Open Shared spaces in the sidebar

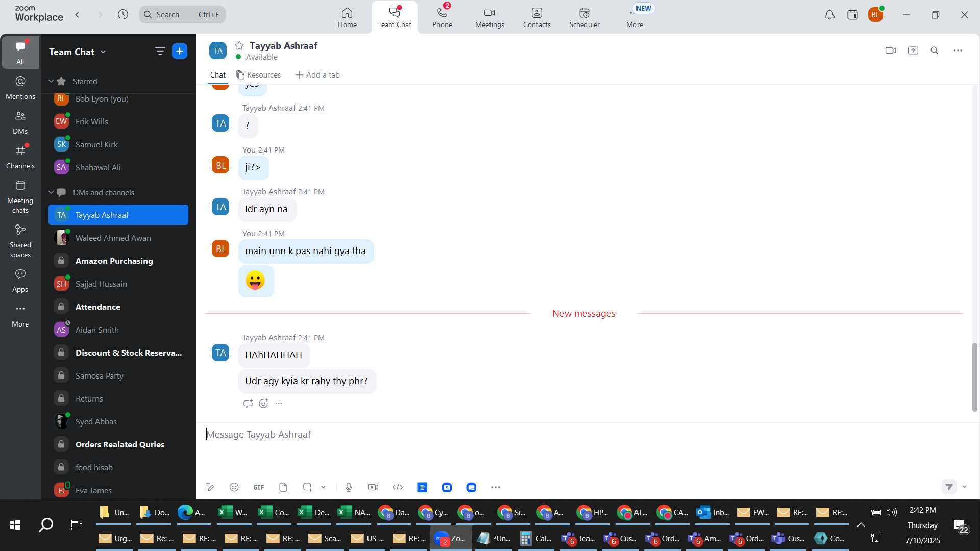[20, 241]
